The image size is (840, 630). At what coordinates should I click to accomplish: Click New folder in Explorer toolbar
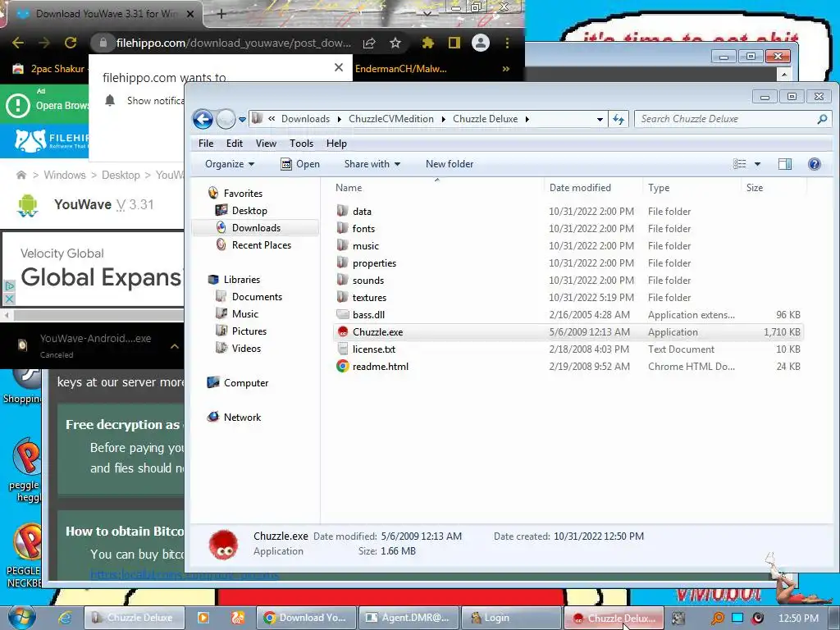[450, 164]
